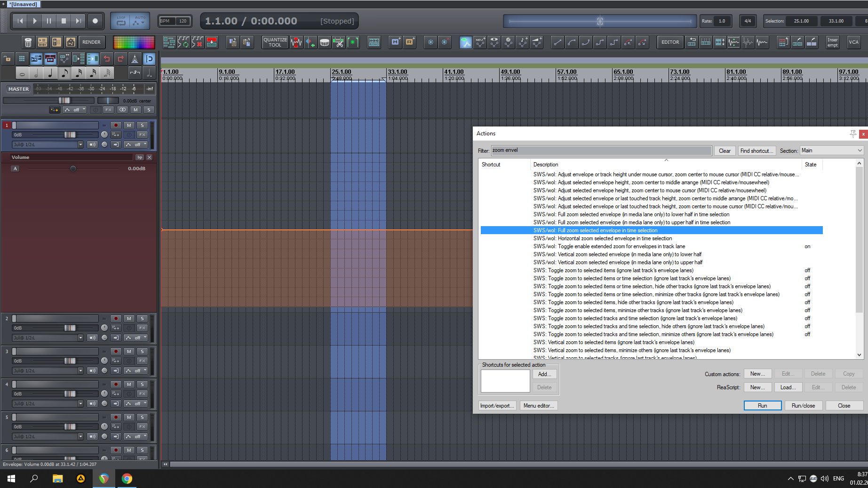Screen dimensions: 868x488
Task: Open track 3 automation mode dropdown
Action: 136,370
